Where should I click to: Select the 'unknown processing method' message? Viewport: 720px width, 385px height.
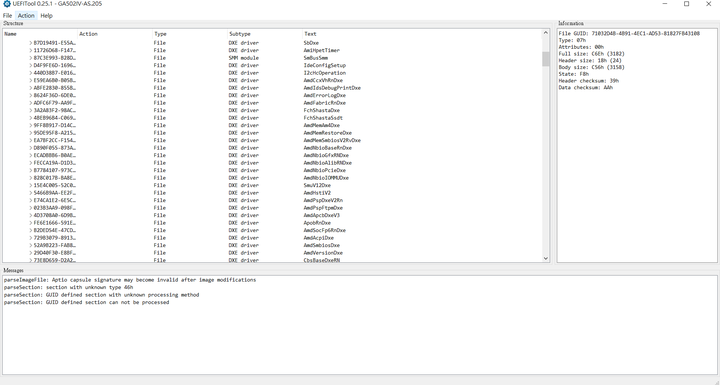coord(101,295)
